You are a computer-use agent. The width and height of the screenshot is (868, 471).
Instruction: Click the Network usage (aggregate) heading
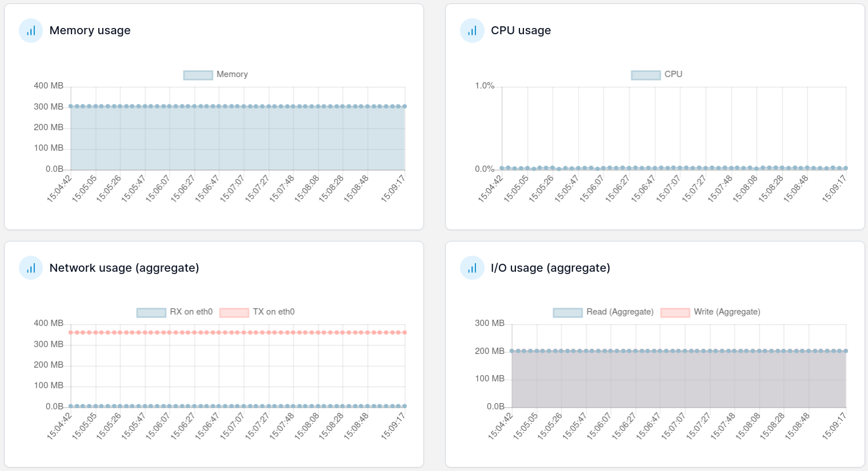[x=125, y=268]
